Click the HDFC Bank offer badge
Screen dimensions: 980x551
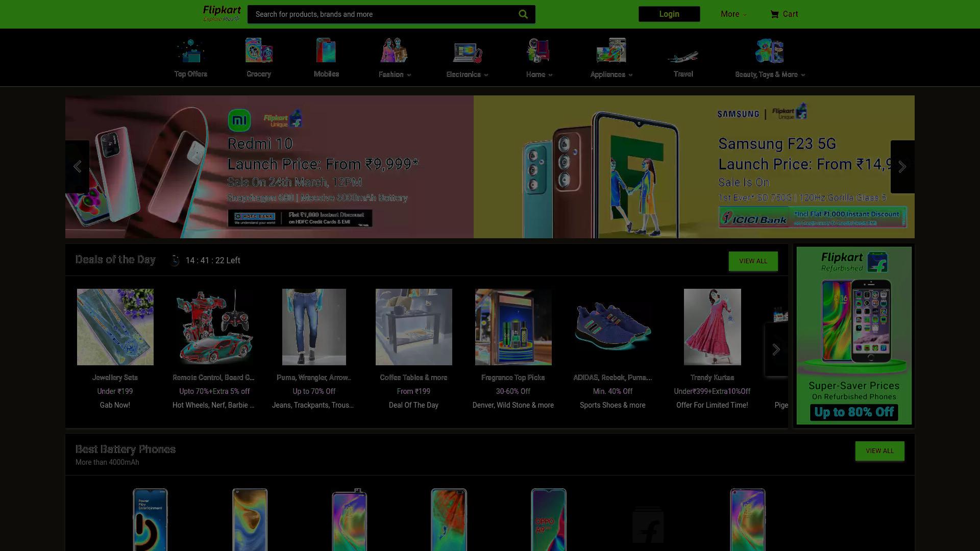300,218
